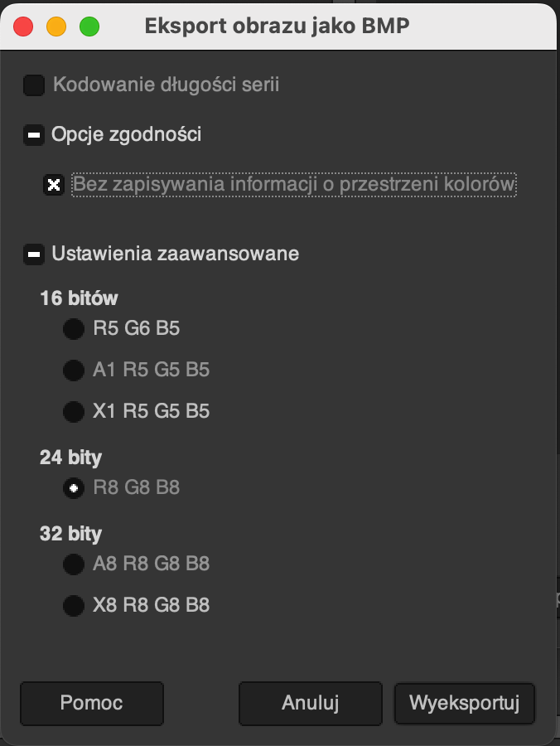The height and width of the screenshot is (746, 560).
Task: Enable the Kodowanie długości serii checkbox
Action: pos(34,85)
